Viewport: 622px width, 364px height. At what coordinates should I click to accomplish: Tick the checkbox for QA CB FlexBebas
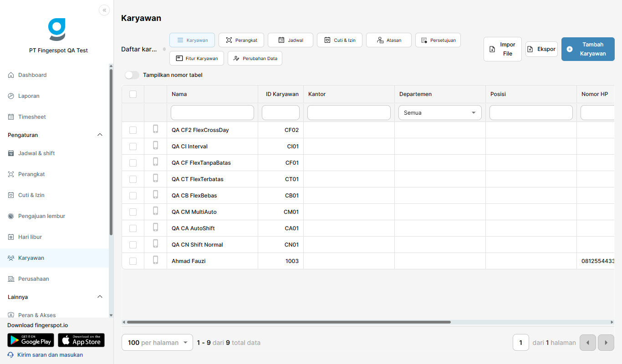click(x=133, y=196)
